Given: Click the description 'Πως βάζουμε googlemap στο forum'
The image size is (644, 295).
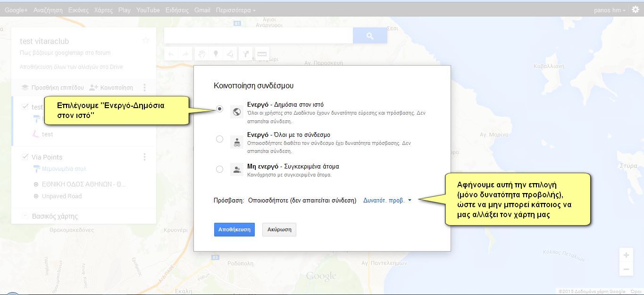Looking at the screenshot, I should 65,53.
